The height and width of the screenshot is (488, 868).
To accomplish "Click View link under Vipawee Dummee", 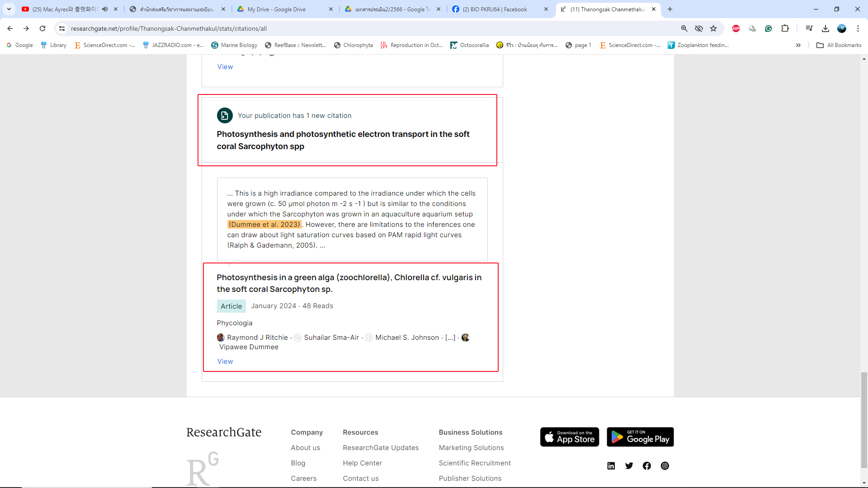I will [225, 361].
